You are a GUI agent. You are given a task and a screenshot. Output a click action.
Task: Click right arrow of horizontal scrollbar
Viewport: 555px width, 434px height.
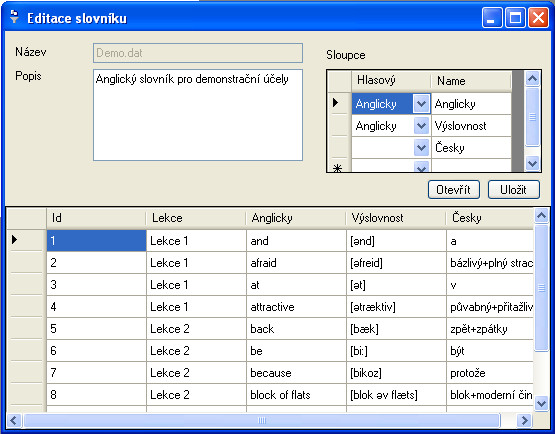pos(525,421)
